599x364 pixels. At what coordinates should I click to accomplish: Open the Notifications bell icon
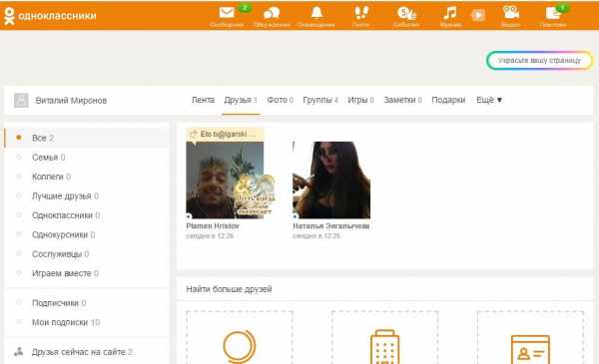coord(316,13)
